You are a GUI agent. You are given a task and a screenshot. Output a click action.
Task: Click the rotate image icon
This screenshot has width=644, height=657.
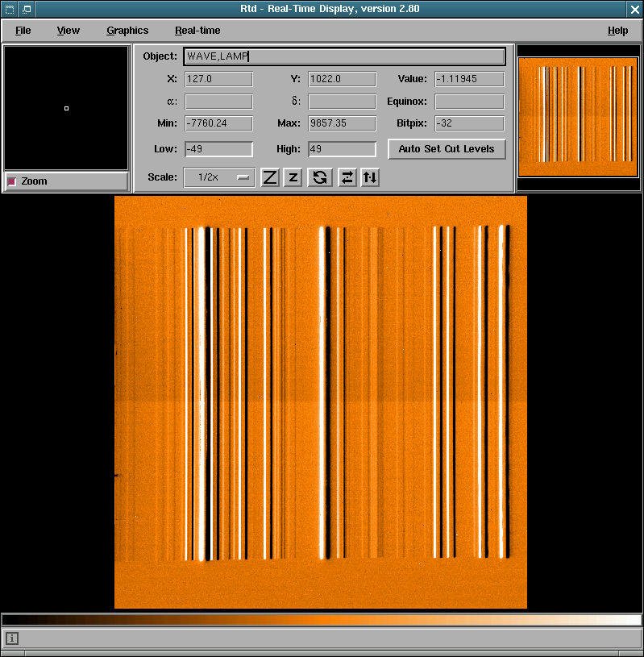click(x=320, y=177)
